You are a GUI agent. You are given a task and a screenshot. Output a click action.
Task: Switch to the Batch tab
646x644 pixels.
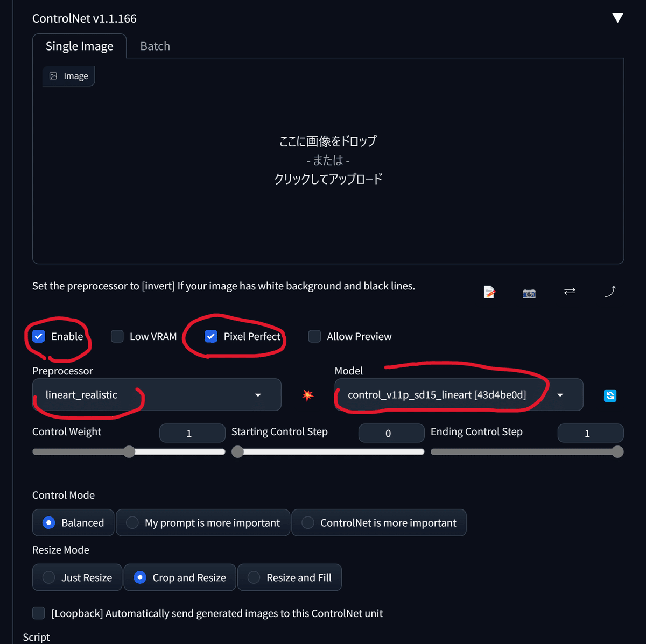pyautogui.click(x=155, y=46)
